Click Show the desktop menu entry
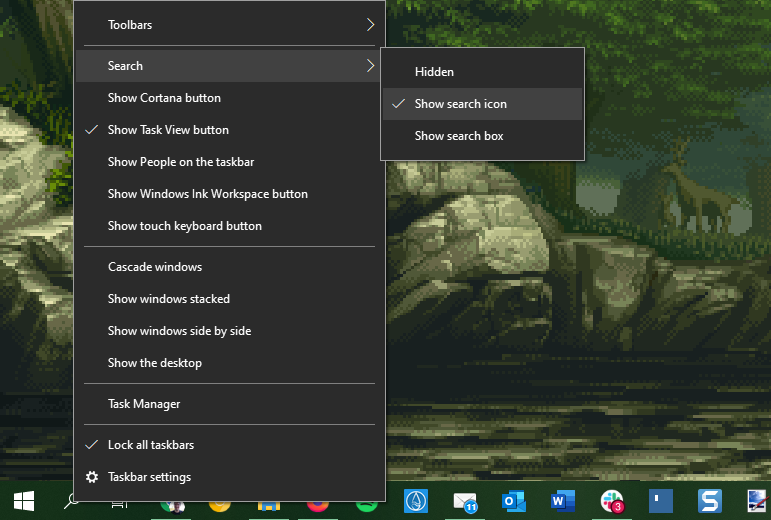 [155, 363]
